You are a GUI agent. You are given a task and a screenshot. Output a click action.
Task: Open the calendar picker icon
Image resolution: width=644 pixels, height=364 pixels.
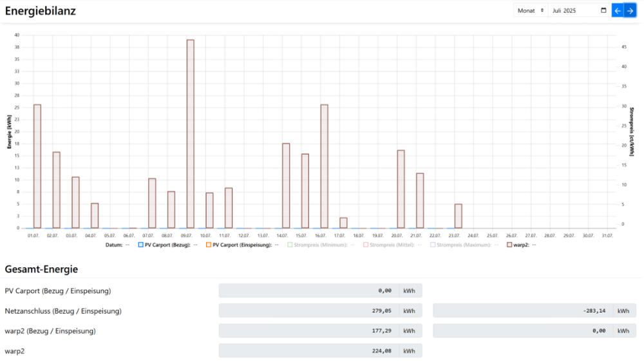(603, 11)
